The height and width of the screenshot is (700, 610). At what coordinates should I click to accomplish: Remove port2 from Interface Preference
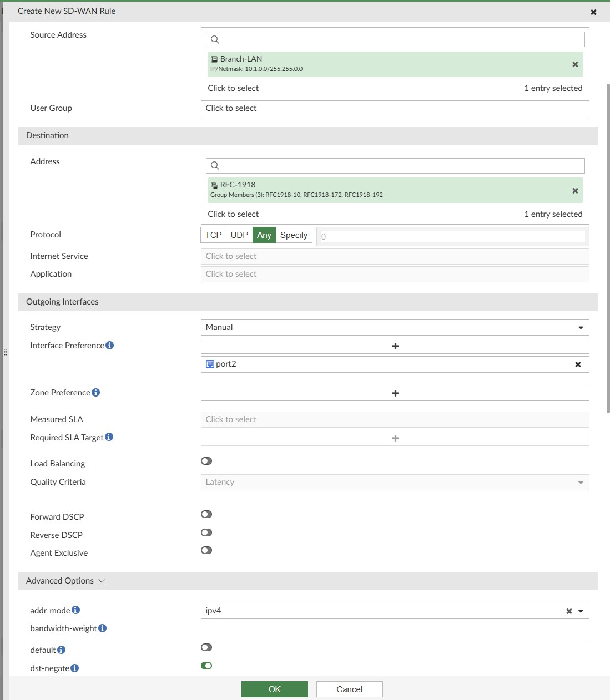point(578,364)
